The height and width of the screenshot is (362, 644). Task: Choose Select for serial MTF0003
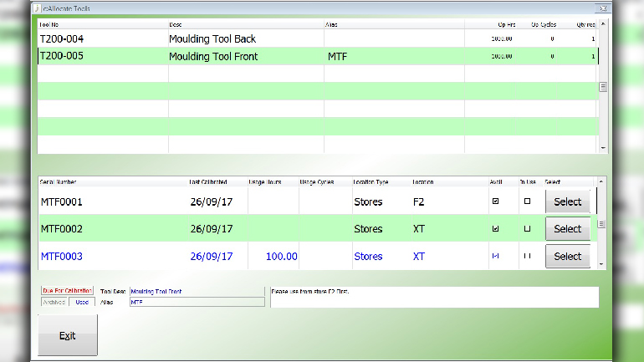tap(567, 256)
